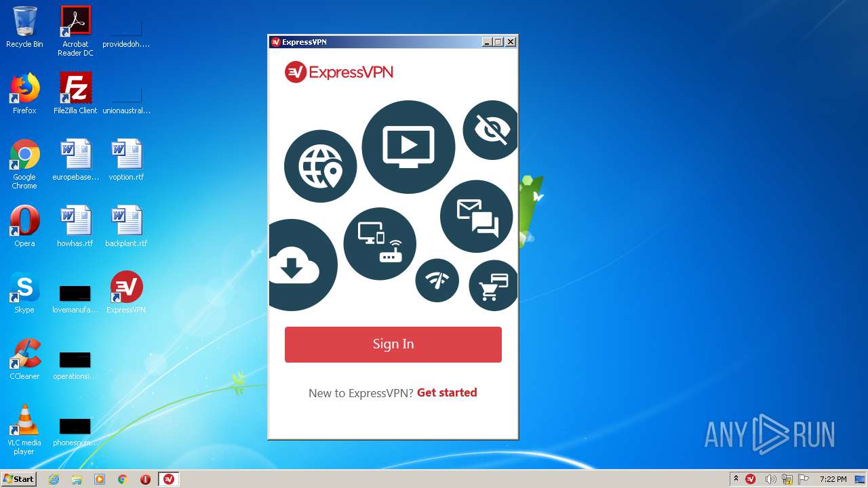Select the europebase document file
Image resolution: width=868 pixels, height=488 pixels.
(75, 160)
